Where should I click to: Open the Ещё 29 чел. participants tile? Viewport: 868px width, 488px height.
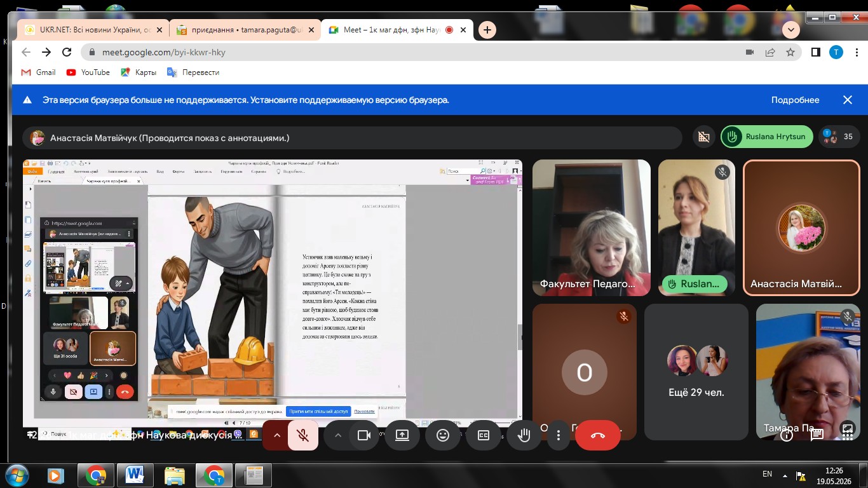click(696, 372)
